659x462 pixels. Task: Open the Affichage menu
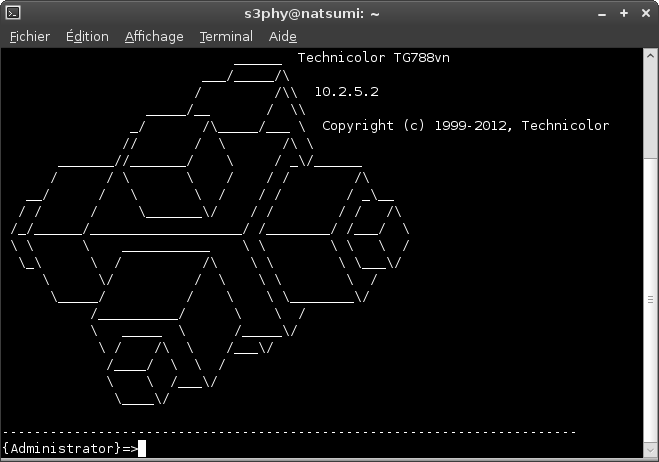pyautogui.click(x=154, y=37)
